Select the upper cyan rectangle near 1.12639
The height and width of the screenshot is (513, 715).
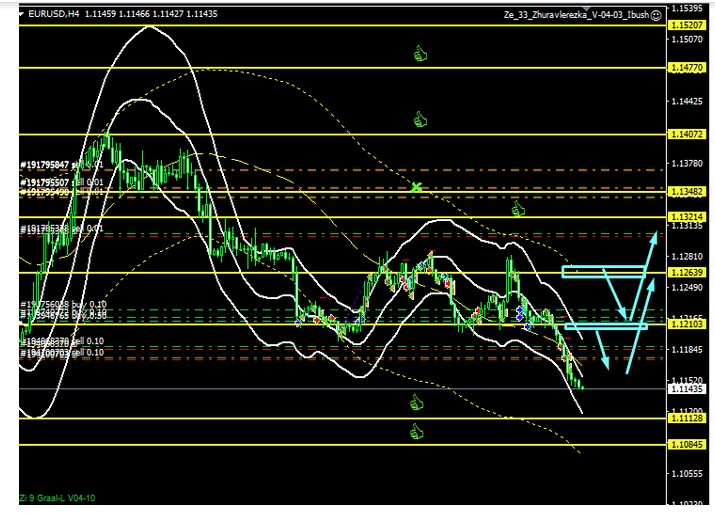602,271
